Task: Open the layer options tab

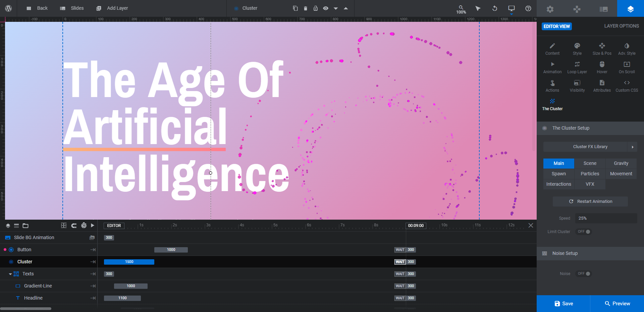Action: coord(631,9)
